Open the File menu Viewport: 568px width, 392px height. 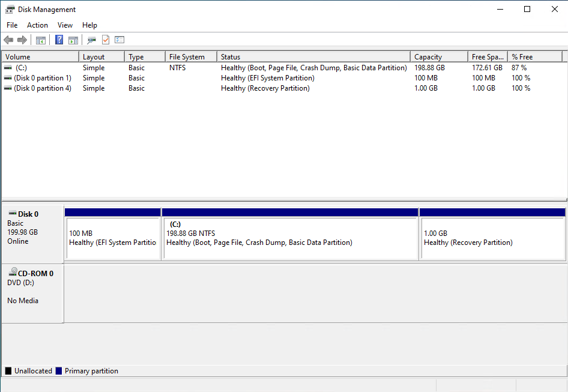(x=12, y=25)
